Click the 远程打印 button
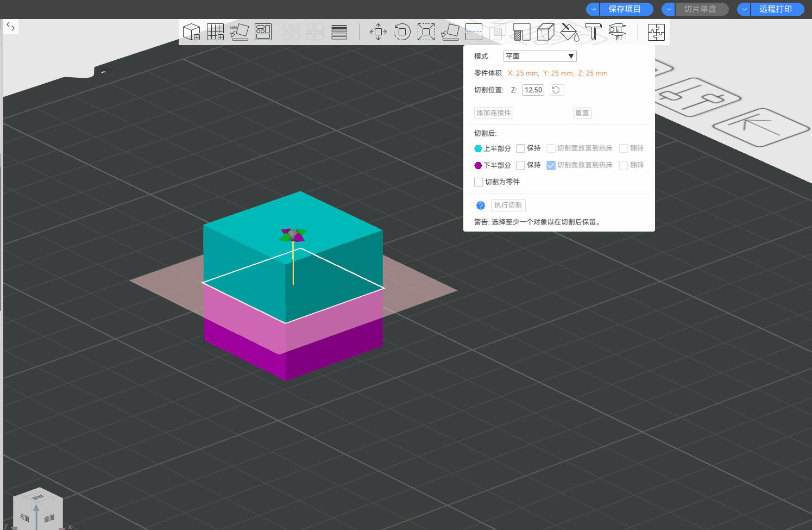The height and width of the screenshot is (530, 812). 777,9
